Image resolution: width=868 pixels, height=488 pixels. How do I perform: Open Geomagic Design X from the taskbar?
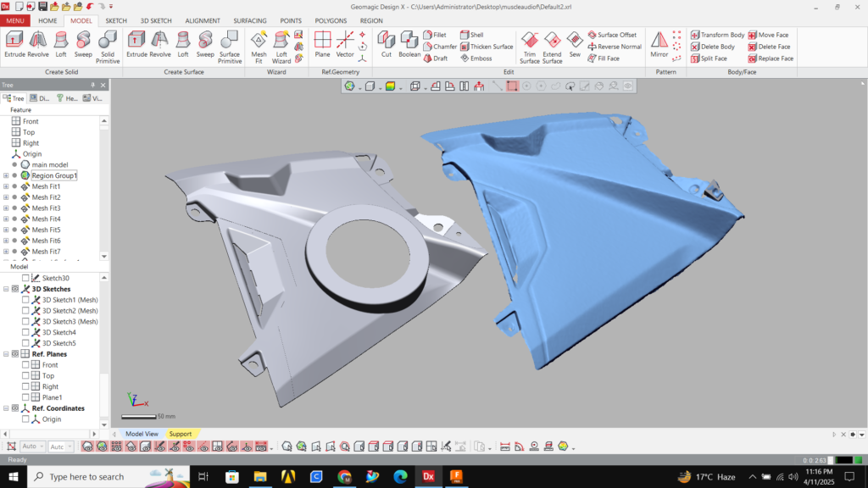coord(429,477)
